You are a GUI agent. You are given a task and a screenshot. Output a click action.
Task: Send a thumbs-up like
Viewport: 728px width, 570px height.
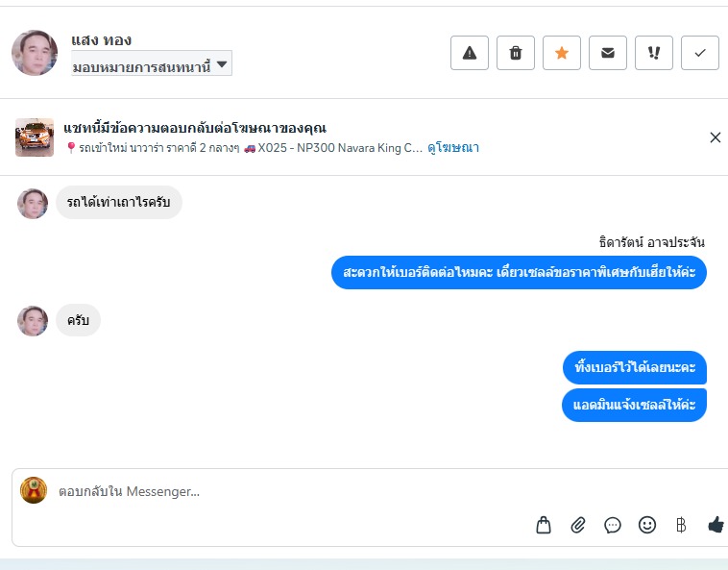pos(716,525)
